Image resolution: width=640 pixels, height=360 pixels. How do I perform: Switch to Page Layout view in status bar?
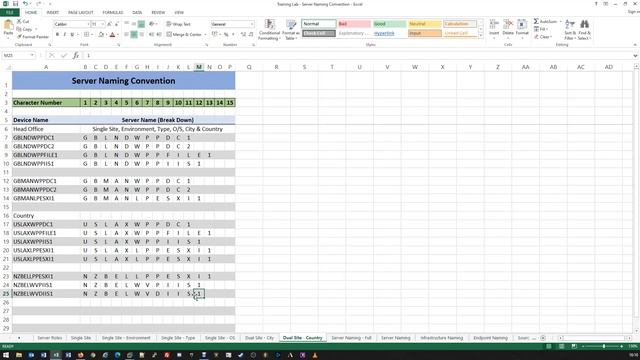point(562,346)
